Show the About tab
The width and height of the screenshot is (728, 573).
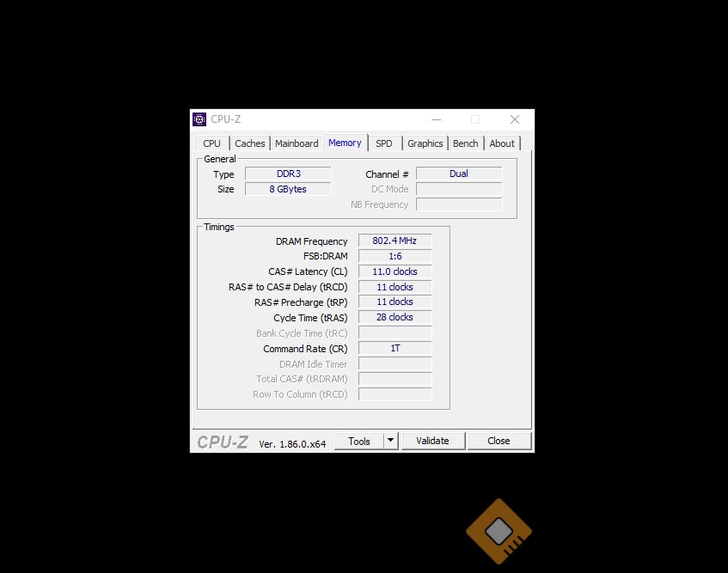(x=502, y=143)
